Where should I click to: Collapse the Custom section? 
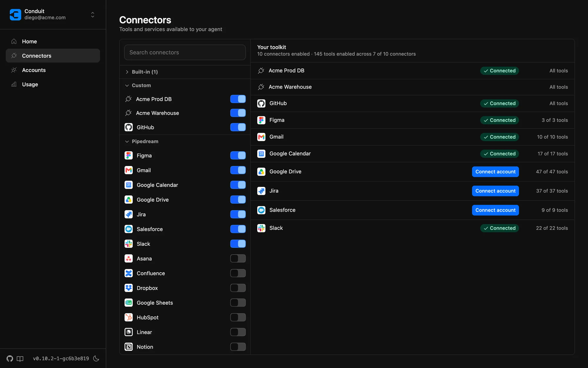coord(185,85)
